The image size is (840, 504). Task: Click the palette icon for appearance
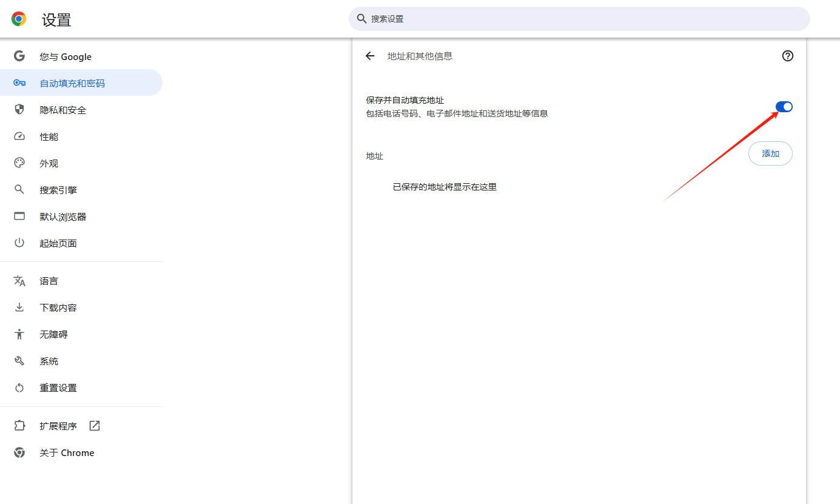tap(19, 163)
